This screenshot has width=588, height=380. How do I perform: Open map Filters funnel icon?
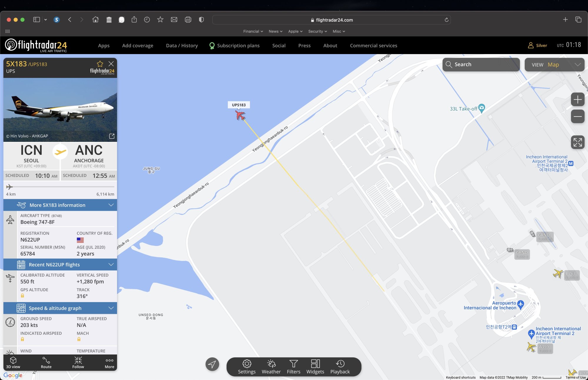[x=293, y=364]
